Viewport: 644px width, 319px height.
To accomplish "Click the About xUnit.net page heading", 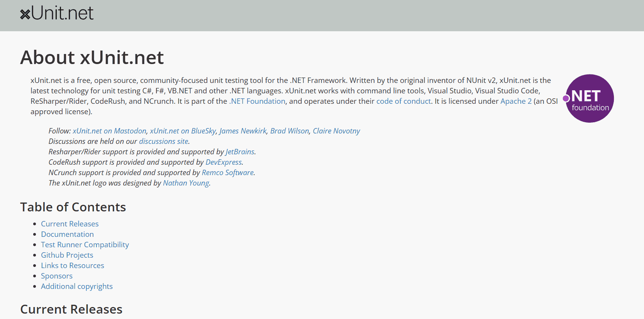I will tap(92, 57).
